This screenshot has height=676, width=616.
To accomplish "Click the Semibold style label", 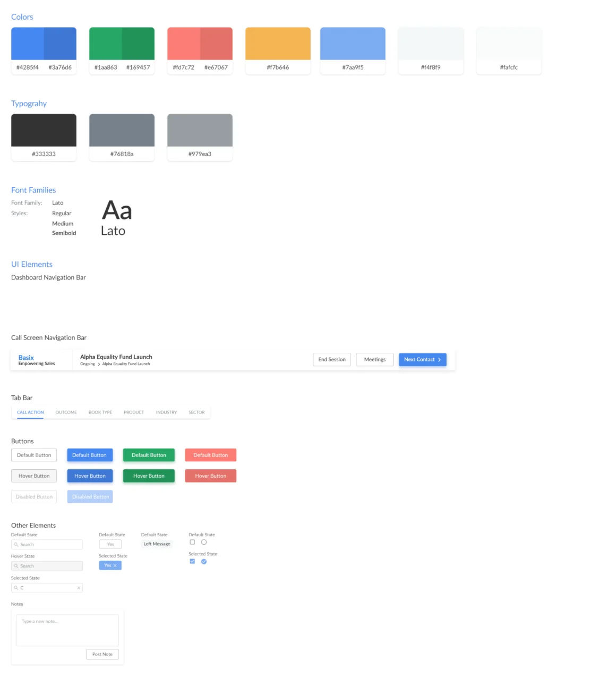I will pyautogui.click(x=64, y=233).
